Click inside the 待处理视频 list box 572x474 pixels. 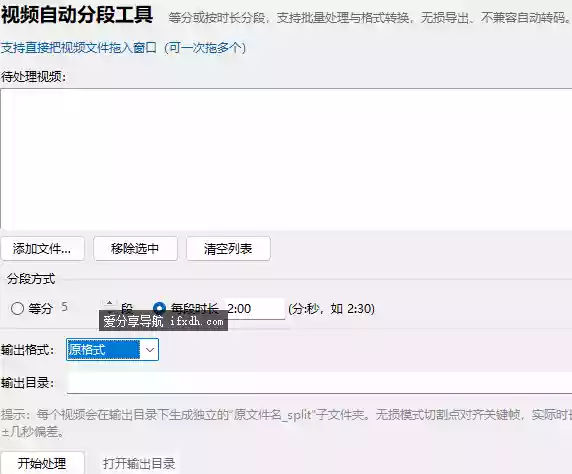(286, 159)
